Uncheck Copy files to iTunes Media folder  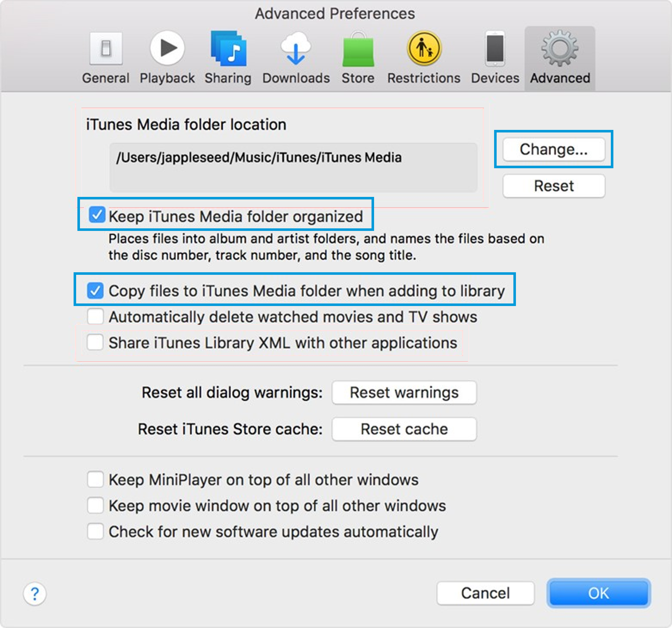pyautogui.click(x=95, y=291)
